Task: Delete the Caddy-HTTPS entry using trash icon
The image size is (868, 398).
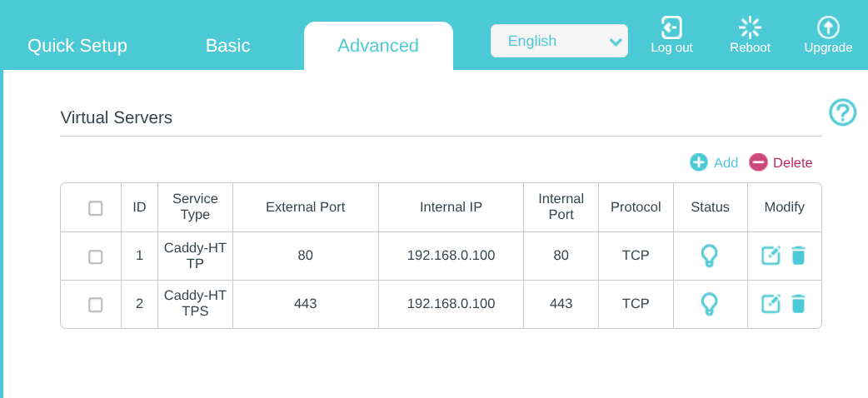Action: point(798,304)
